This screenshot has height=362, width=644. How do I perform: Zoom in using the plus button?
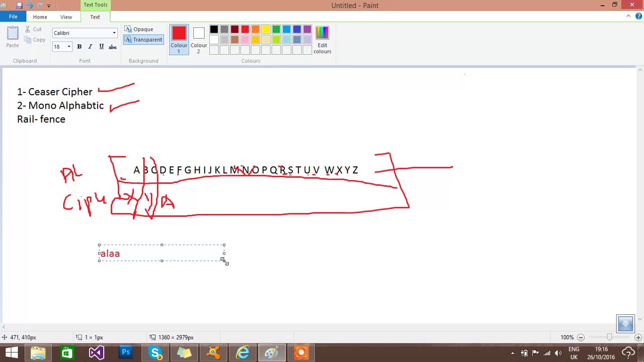coord(638,337)
